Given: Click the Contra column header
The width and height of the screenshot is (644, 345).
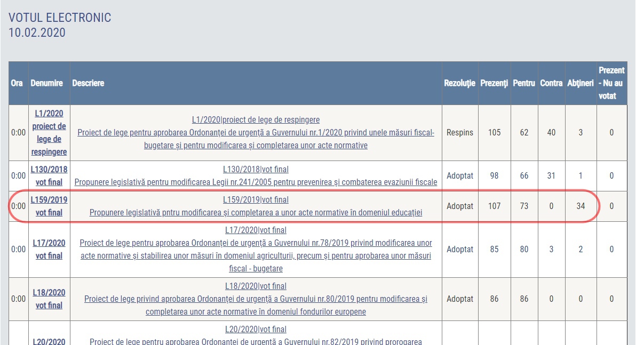Looking at the screenshot, I should point(551,83).
